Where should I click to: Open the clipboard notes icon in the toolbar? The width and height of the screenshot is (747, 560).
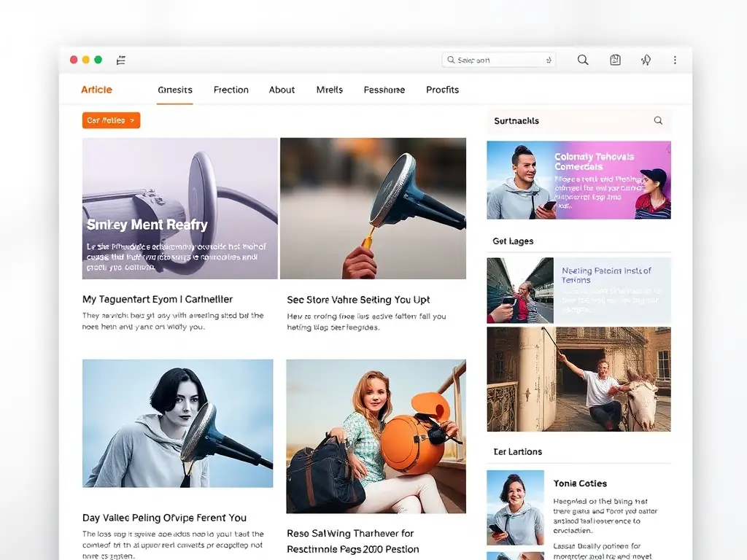(615, 60)
